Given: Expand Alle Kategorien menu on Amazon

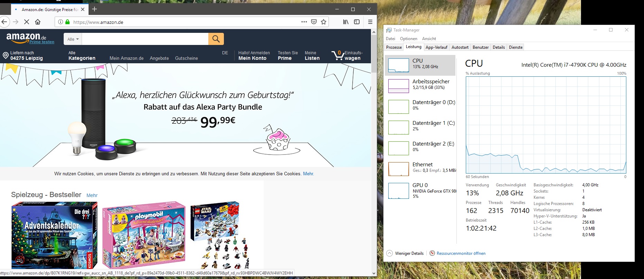Looking at the screenshot, I should [82, 56].
